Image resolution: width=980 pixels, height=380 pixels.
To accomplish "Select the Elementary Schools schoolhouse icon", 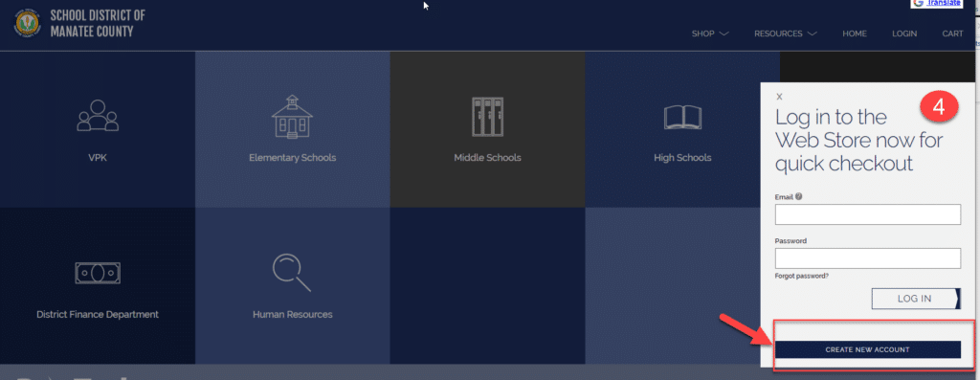I will pyautogui.click(x=292, y=116).
